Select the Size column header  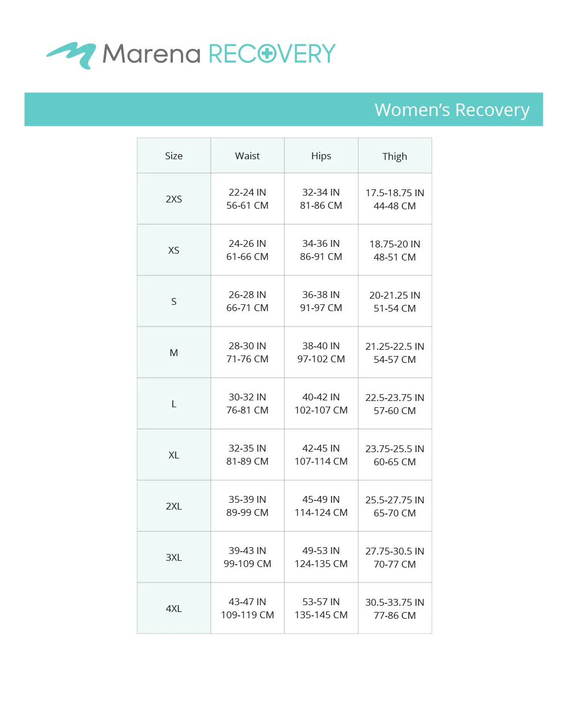coord(174,156)
